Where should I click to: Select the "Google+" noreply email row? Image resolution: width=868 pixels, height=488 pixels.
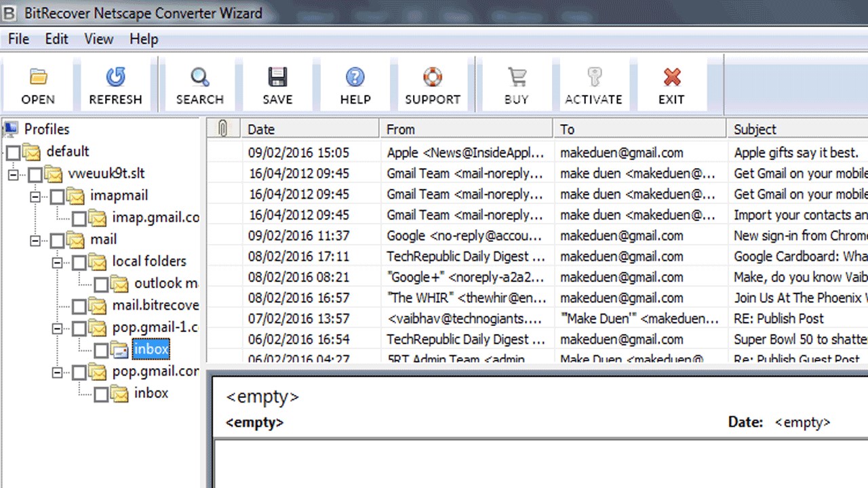(537, 277)
